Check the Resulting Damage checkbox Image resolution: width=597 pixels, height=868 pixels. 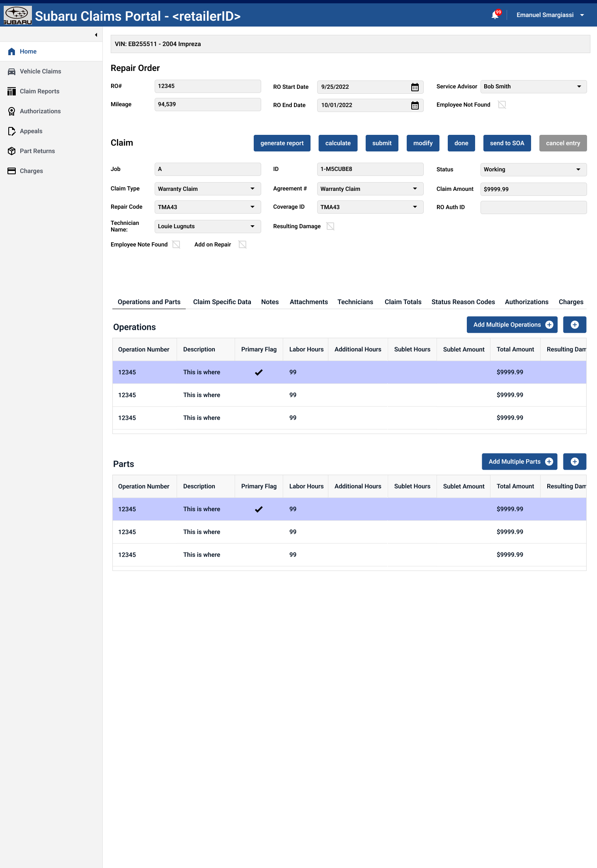tap(330, 226)
